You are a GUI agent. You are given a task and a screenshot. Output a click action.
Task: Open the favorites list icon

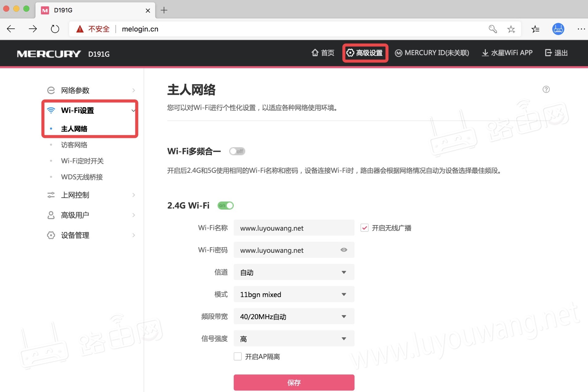click(535, 29)
